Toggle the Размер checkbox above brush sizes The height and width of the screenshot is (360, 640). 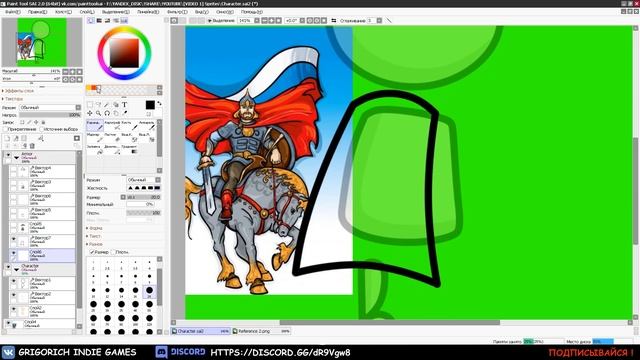click(92, 252)
